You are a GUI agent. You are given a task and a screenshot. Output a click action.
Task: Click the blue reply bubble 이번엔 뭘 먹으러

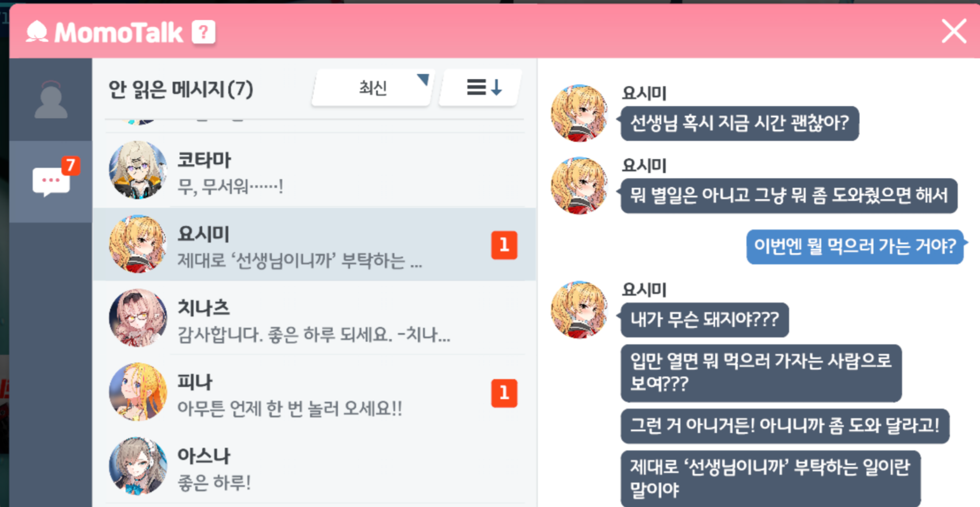855,247
